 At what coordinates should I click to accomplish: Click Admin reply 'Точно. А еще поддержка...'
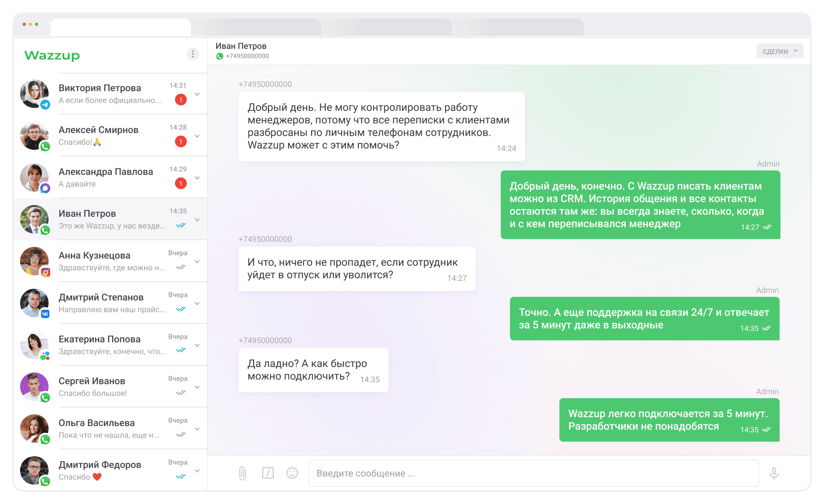pos(645,319)
